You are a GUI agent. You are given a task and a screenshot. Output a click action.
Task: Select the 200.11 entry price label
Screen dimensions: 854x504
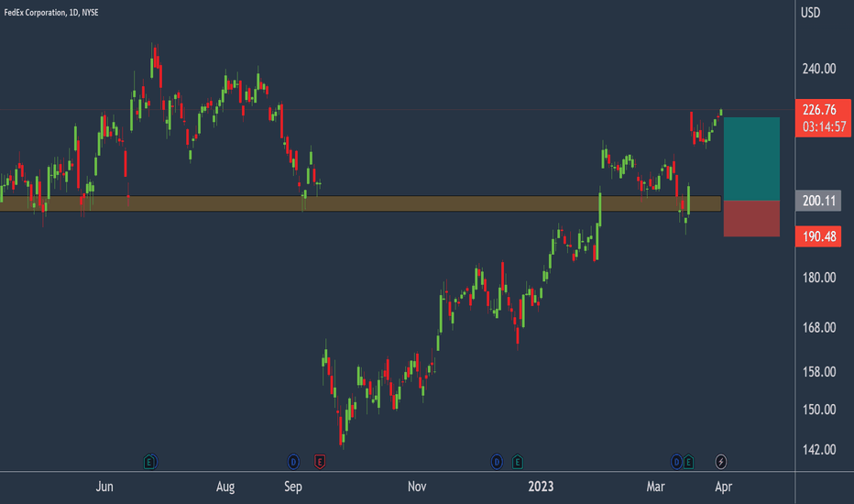(818, 201)
